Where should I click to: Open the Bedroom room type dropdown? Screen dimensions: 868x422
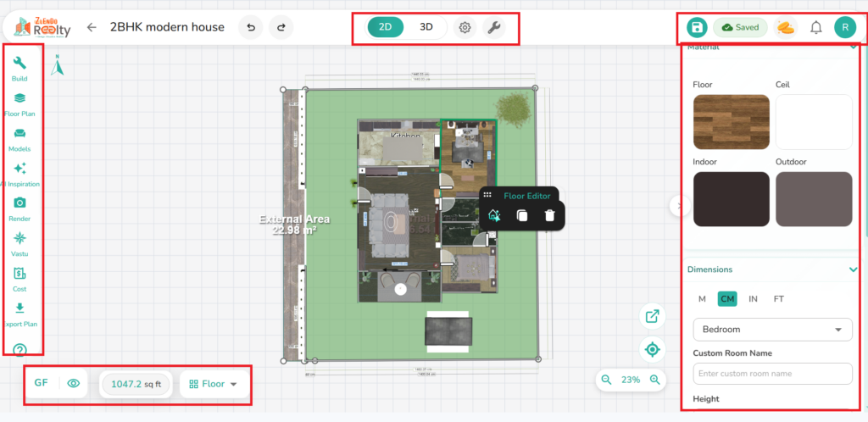[772, 329]
